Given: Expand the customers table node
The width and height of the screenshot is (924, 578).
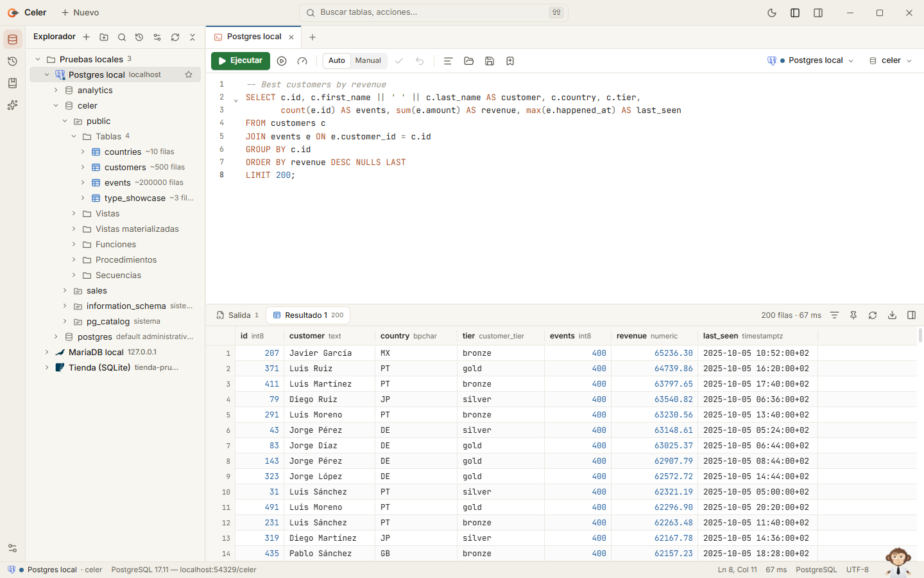Looking at the screenshot, I should click(x=83, y=168).
